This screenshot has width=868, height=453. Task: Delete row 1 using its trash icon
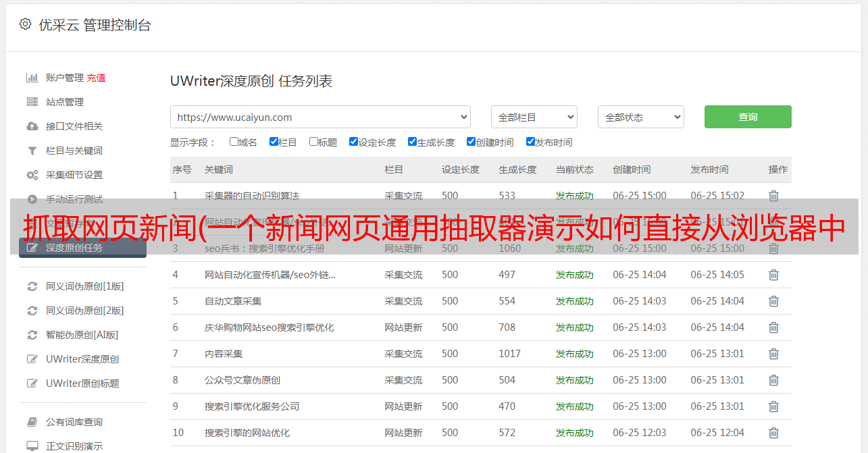coord(773,196)
